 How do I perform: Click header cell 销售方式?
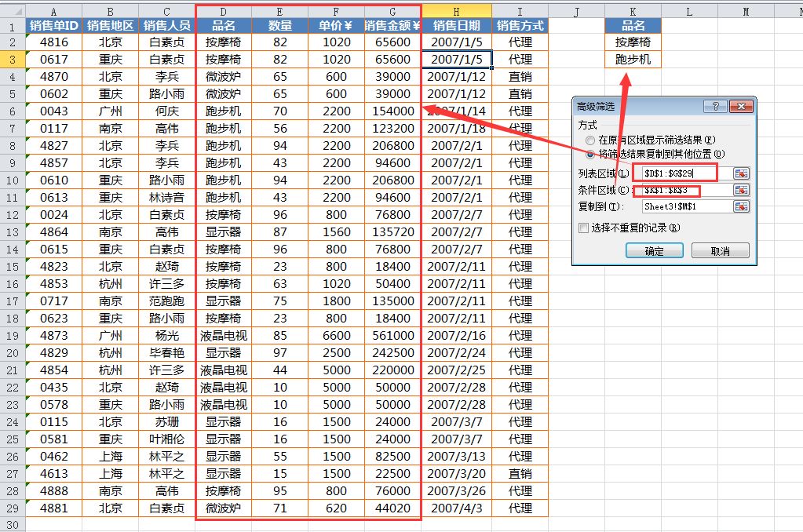[x=520, y=26]
